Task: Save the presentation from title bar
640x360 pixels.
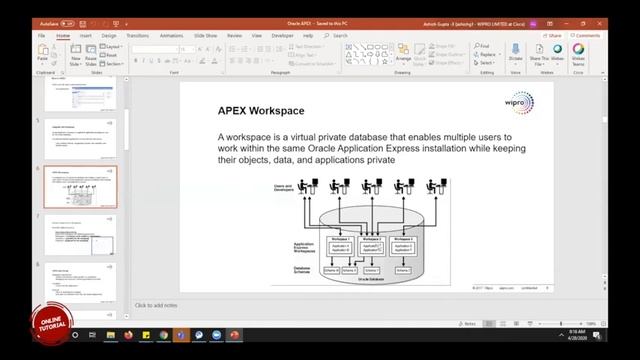Action: coord(83,24)
